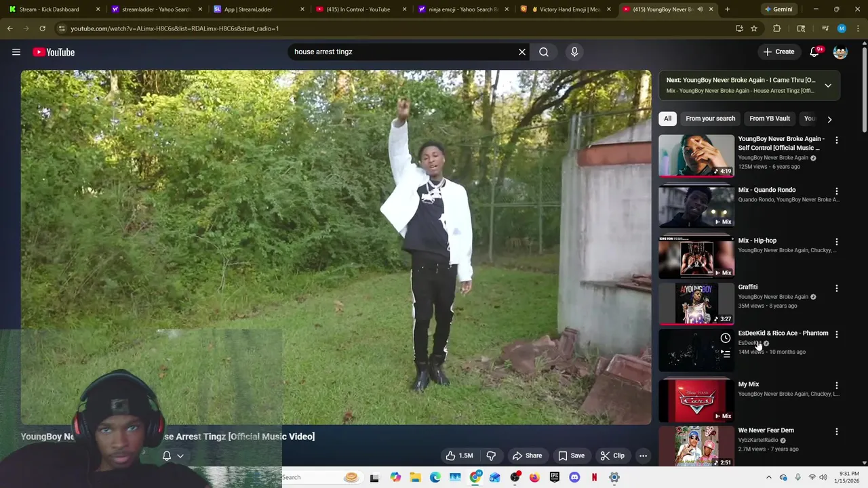Open Chrome three-dot menu

point(857,28)
